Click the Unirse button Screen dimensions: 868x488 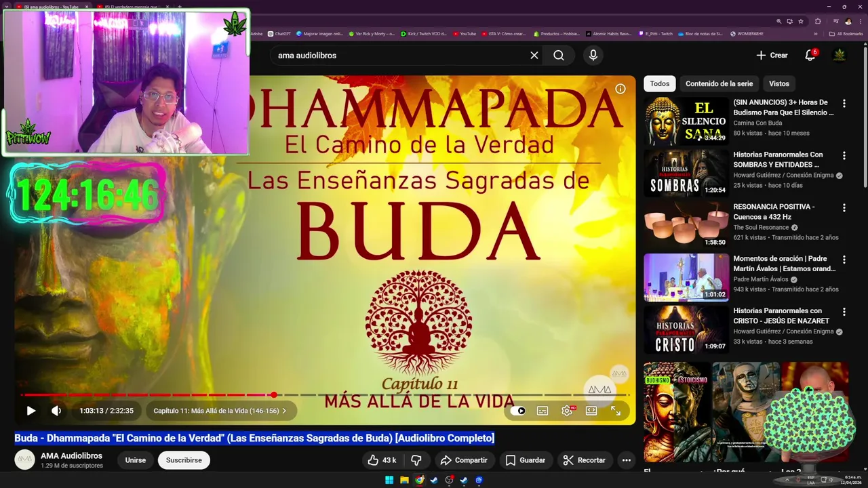(135, 460)
